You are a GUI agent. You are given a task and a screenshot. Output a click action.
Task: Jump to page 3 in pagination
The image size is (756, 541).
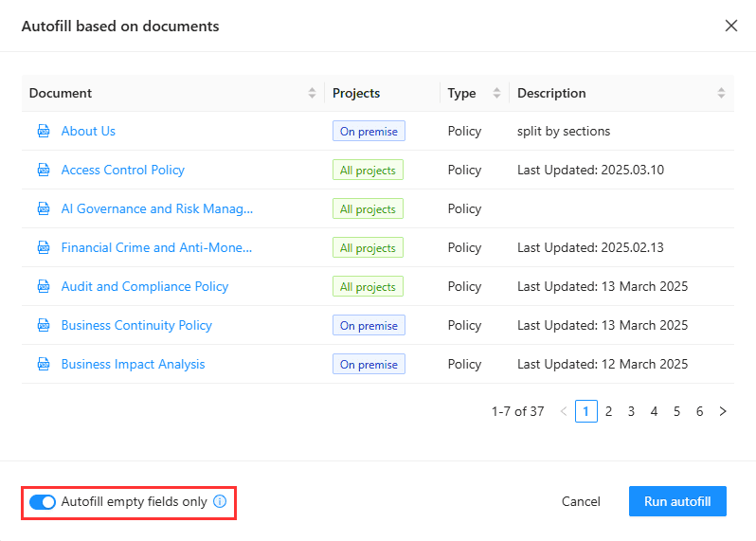click(631, 411)
